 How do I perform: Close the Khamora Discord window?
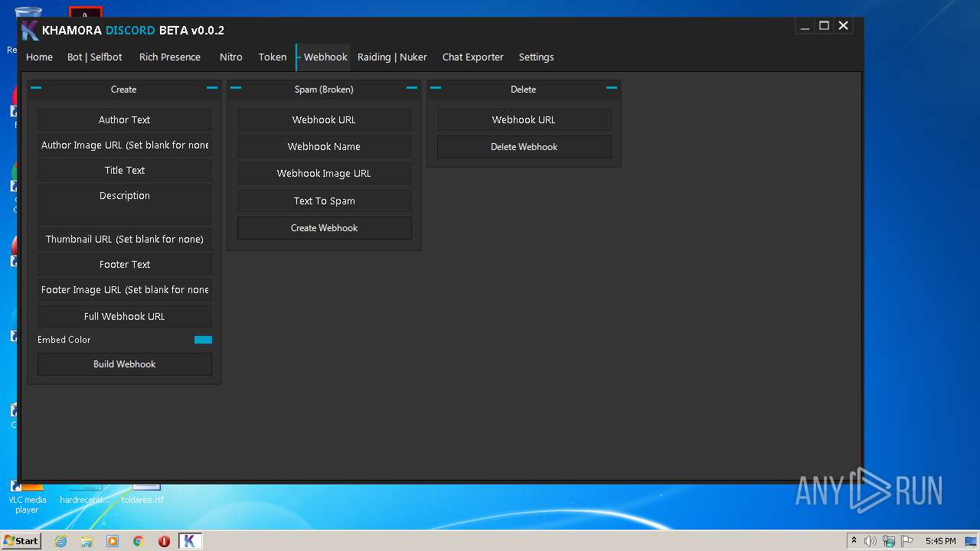tap(843, 26)
